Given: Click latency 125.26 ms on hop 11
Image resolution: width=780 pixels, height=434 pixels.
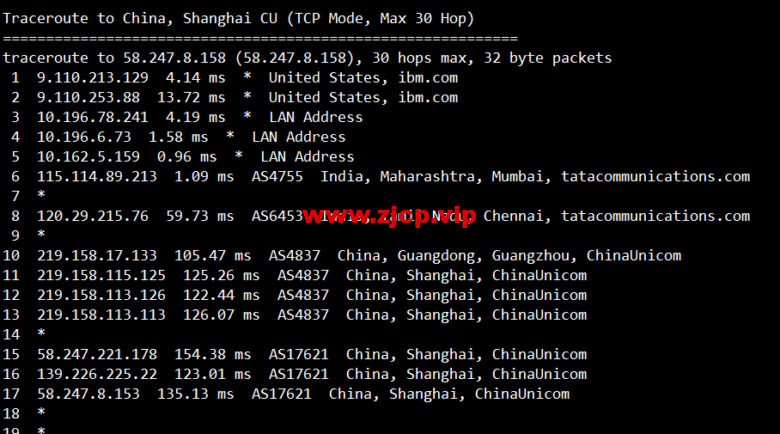Looking at the screenshot, I should (221, 275).
